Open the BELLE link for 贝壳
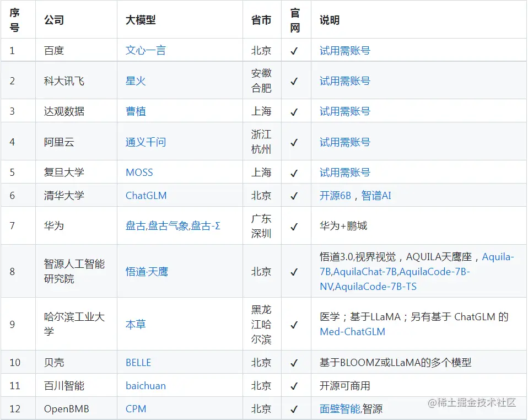Image resolution: width=528 pixels, height=420 pixels. click(138, 362)
